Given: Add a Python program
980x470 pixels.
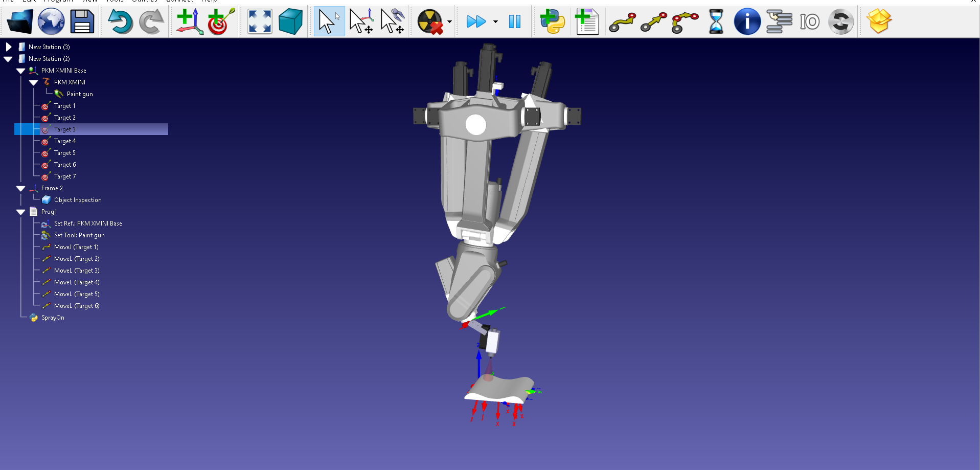Looking at the screenshot, I should (x=552, y=21).
